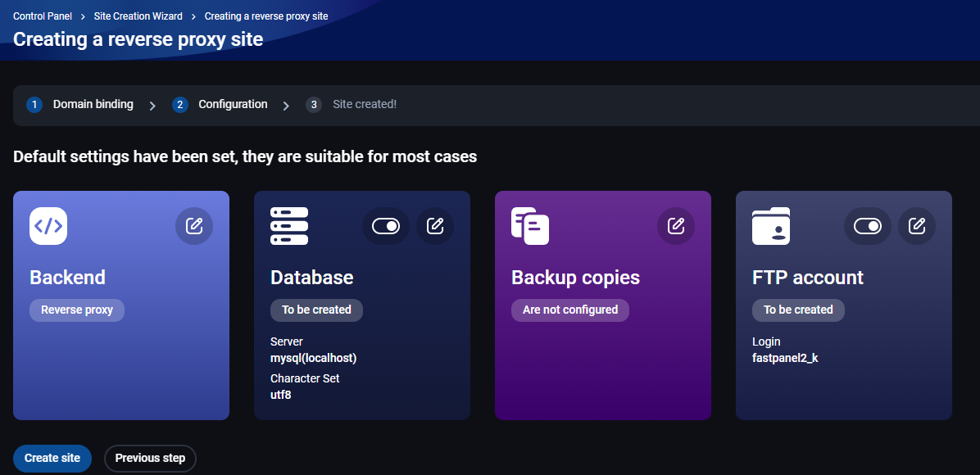This screenshot has height=475, width=980.
Task: Click the Database card title
Action: point(312,278)
